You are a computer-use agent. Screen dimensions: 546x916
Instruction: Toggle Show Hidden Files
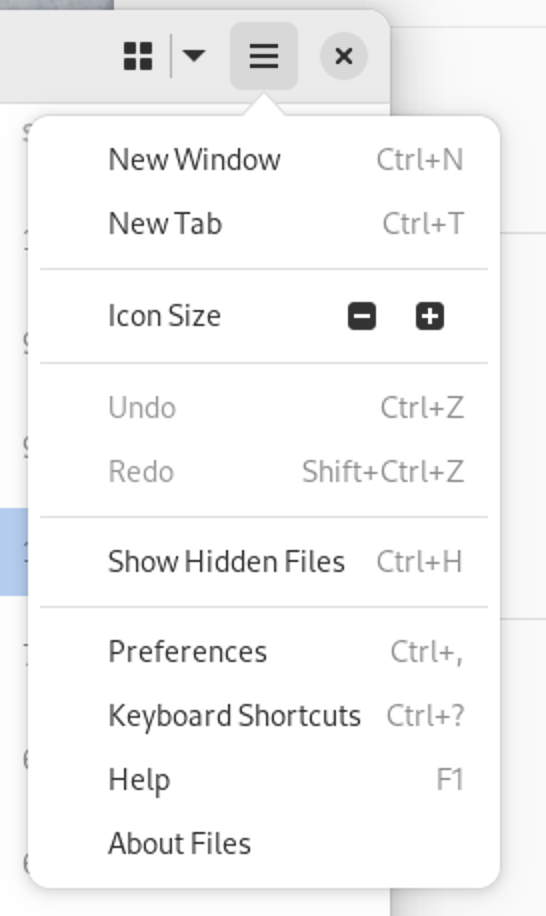[264, 561]
